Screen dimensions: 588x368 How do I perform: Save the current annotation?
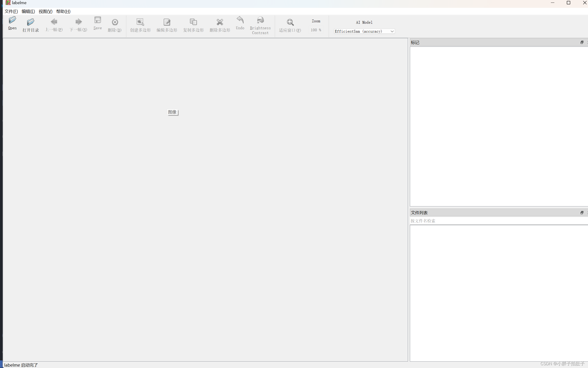(x=97, y=24)
